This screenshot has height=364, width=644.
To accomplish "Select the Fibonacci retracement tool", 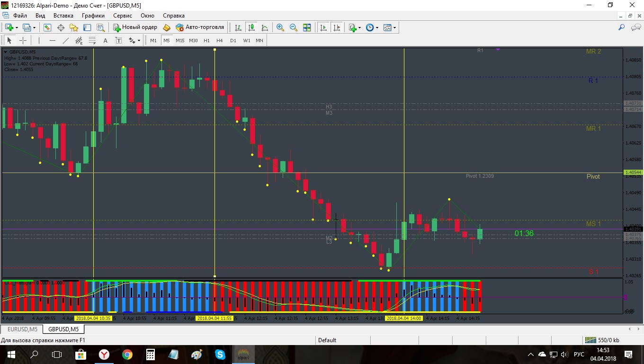I will click(92, 40).
